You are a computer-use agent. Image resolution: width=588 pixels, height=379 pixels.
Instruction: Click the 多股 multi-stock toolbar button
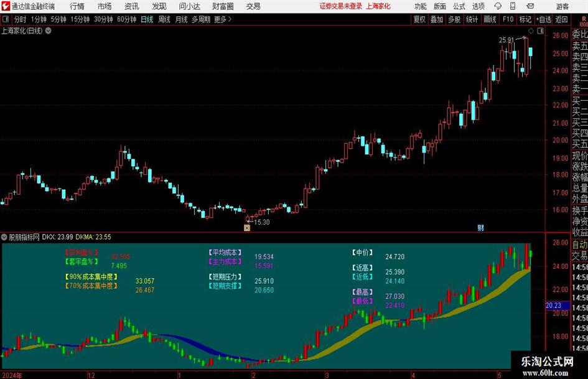(x=454, y=19)
